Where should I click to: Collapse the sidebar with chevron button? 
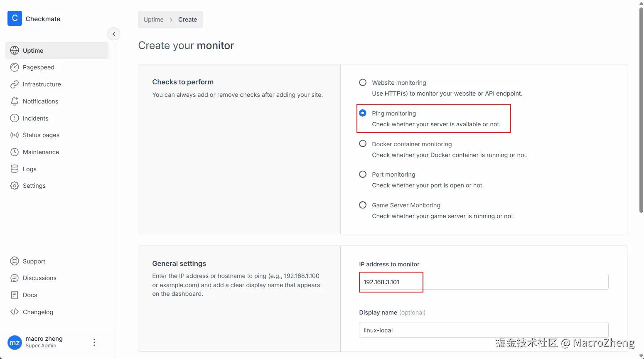point(114,34)
